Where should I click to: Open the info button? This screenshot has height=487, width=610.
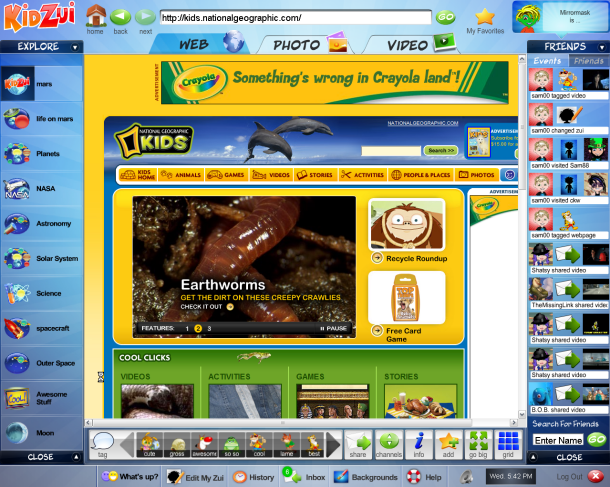(x=419, y=445)
